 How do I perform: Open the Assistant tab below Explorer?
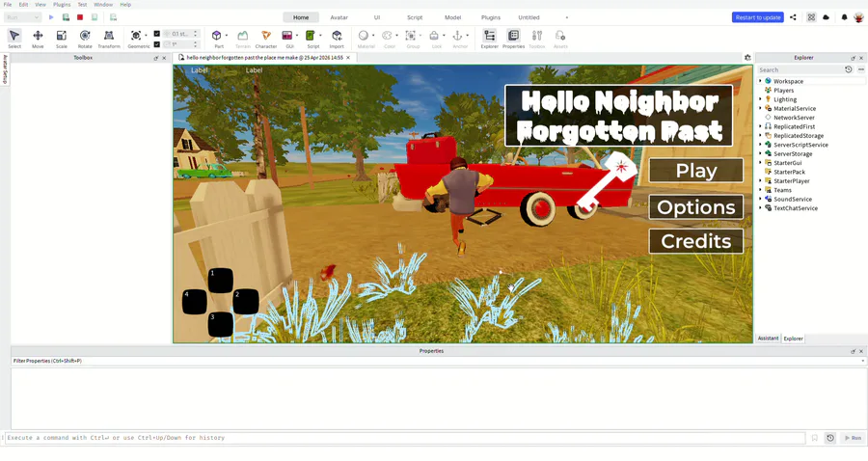(x=768, y=339)
